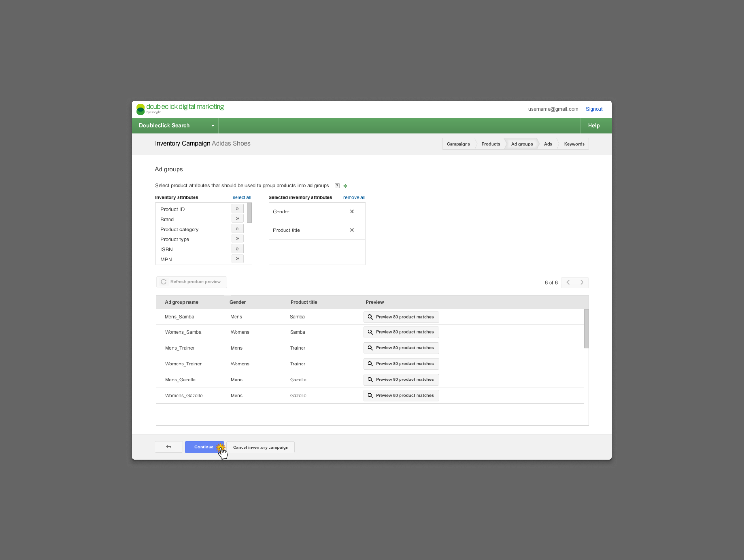Go to the Keywords step
The image size is (744, 560).
click(x=574, y=144)
